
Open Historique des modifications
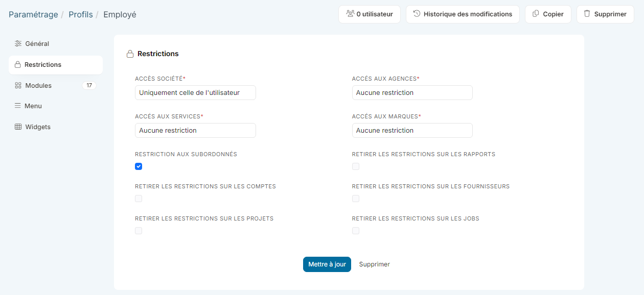pyautogui.click(x=463, y=14)
